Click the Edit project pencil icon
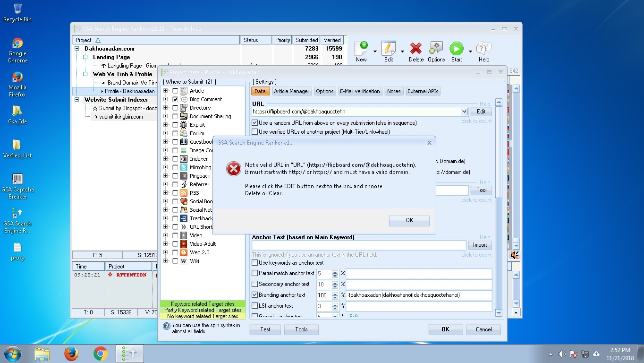This screenshot has height=363, width=644. 388,48
